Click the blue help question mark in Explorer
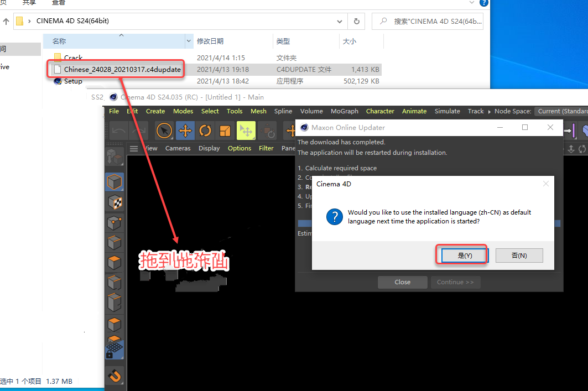This screenshot has width=588, height=391. pyautogui.click(x=484, y=3)
